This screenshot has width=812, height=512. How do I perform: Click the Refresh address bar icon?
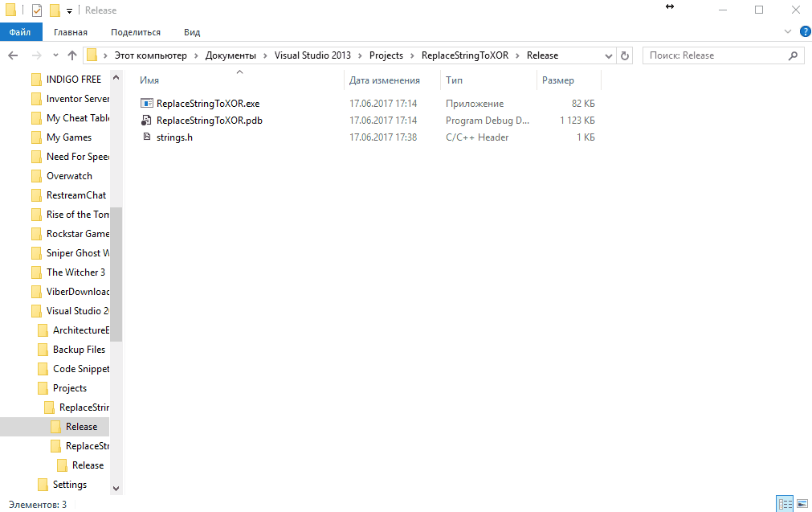point(626,55)
